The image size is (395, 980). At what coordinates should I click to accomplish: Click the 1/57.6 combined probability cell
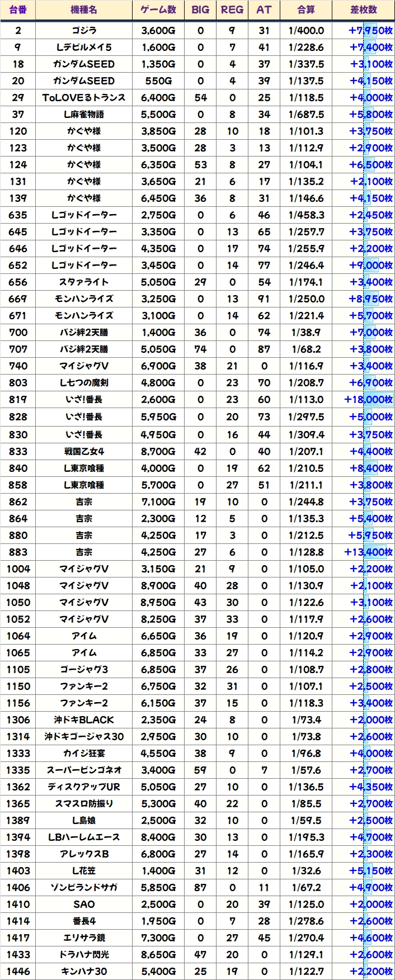coord(306,770)
